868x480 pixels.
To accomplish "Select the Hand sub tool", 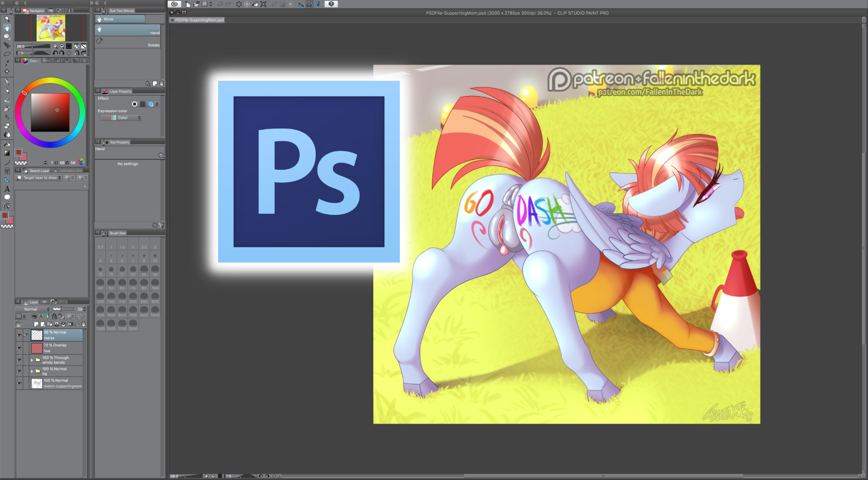I will pyautogui.click(x=128, y=31).
